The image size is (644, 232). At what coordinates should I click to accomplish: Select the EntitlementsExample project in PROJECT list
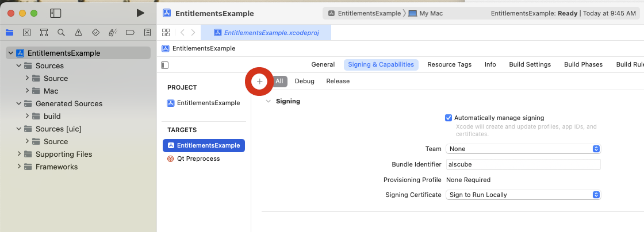pos(204,103)
